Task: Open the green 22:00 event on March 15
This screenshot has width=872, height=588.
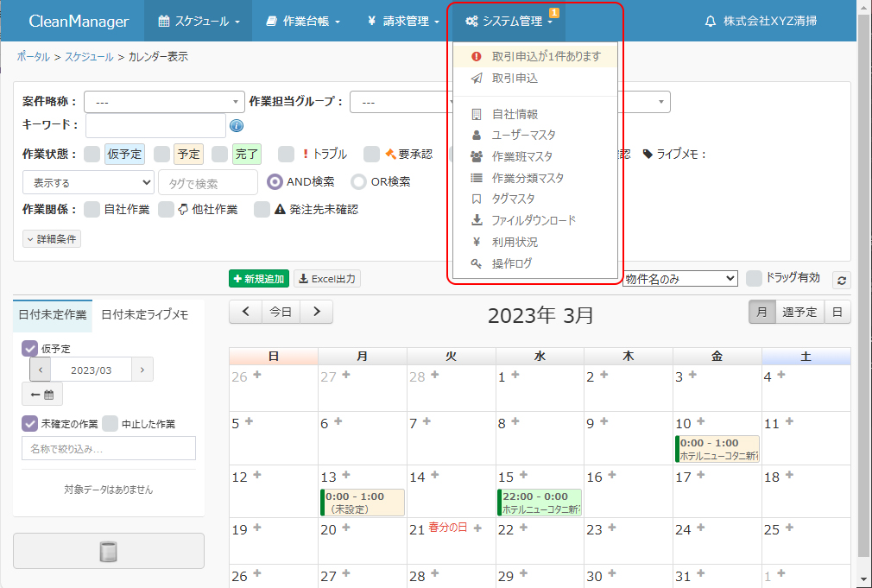Action: coord(540,503)
